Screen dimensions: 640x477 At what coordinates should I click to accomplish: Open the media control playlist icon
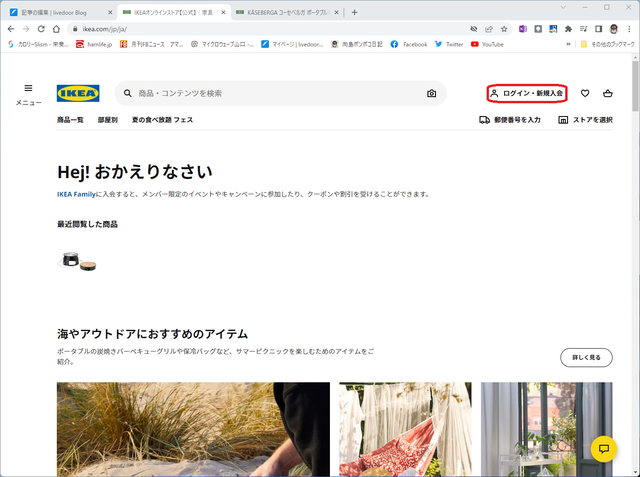point(583,29)
